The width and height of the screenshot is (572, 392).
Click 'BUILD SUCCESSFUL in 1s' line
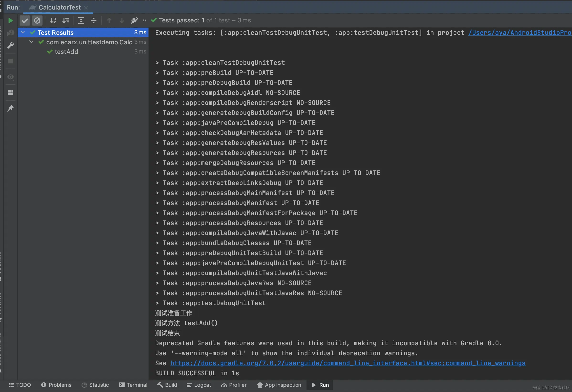[x=197, y=373]
